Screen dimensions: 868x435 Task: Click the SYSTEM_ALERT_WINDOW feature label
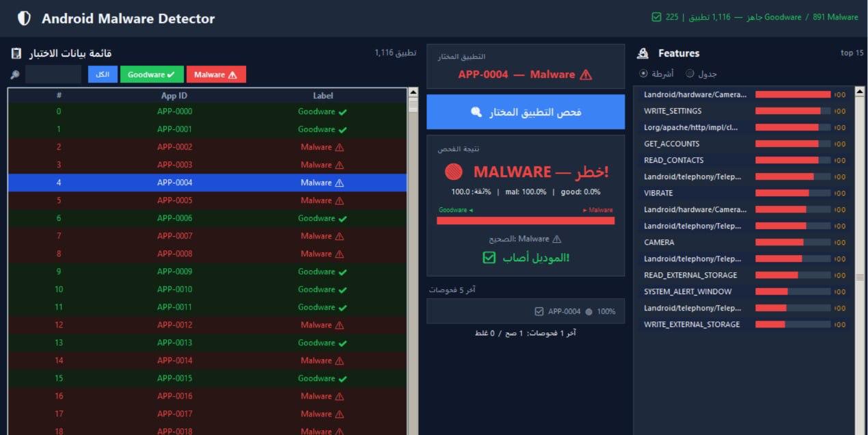(688, 291)
